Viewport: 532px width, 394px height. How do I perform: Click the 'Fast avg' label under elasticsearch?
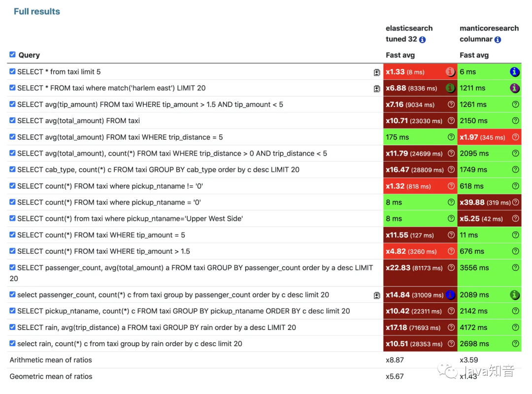(x=400, y=55)
